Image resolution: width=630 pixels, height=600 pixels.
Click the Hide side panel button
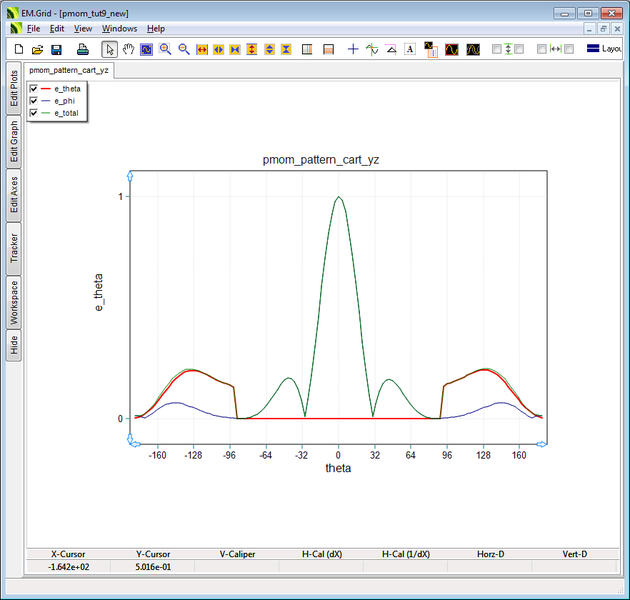[14, 345]
